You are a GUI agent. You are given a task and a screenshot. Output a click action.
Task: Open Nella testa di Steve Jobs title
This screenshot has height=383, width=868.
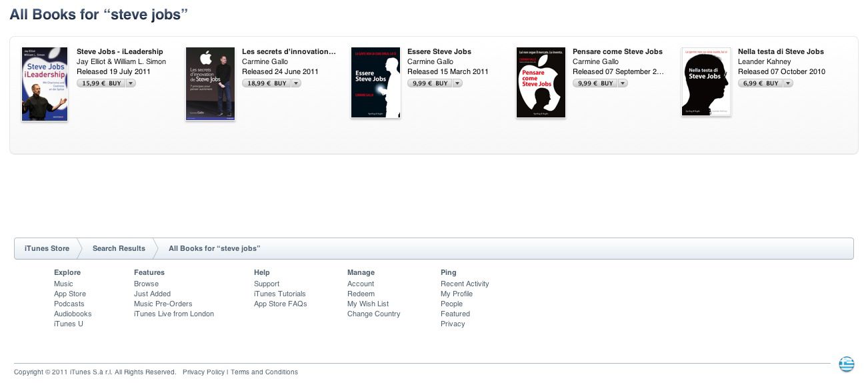(781, 51)
